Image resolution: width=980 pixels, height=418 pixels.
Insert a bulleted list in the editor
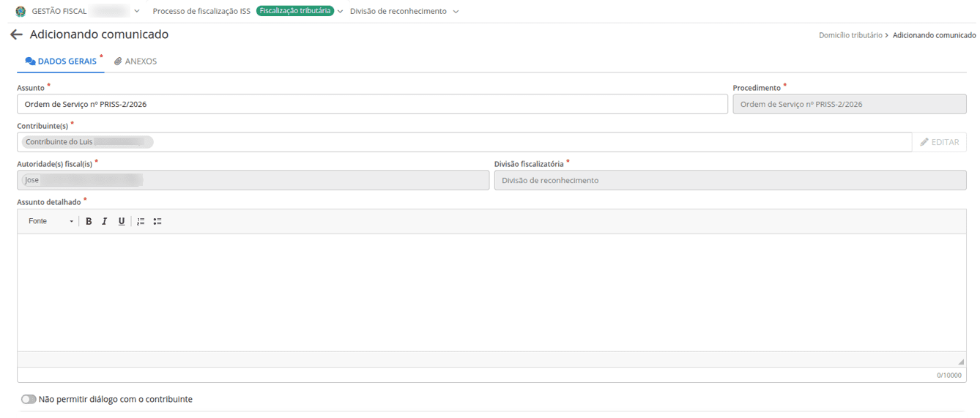(157, 221)
